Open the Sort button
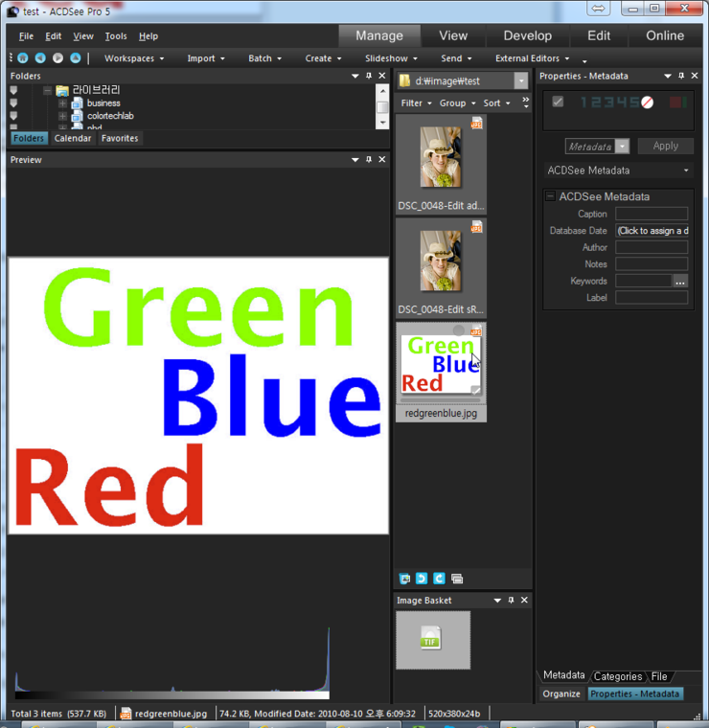Viewport: 709px width, 728px height. click(496, 102)
